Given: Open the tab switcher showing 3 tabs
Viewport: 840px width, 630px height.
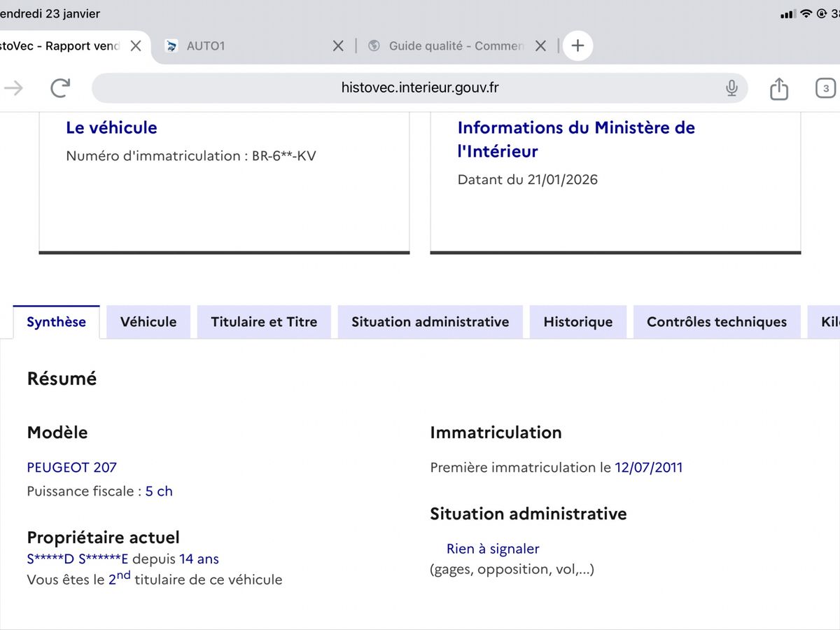Looking at the screenshot, I should tap(825, 88).
